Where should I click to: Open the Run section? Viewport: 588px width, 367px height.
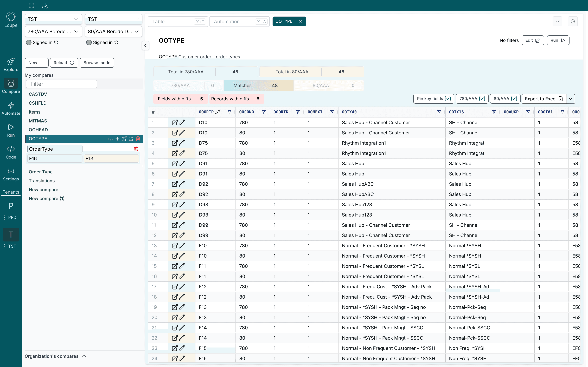pyautogui.click(x=11, y=131)
